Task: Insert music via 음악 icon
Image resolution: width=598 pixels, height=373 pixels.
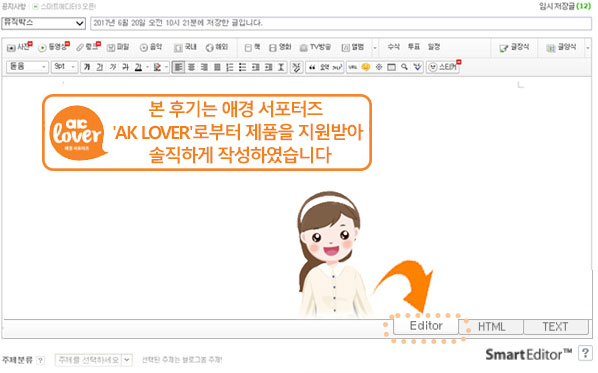Action: click(151, 47)
